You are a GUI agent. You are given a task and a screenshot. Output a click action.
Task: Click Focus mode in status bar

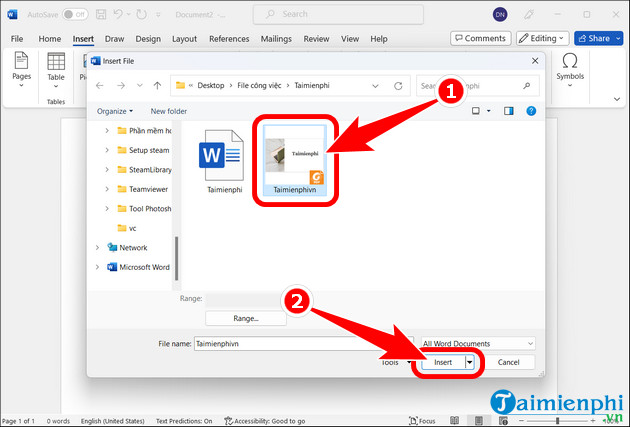coord(422,421)
